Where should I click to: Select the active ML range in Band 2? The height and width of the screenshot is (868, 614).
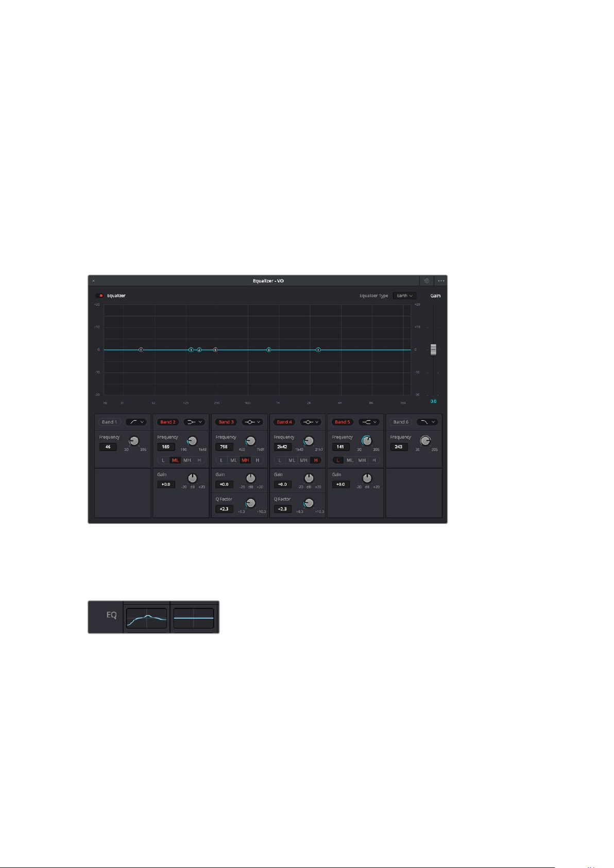[x=175, y=460]
